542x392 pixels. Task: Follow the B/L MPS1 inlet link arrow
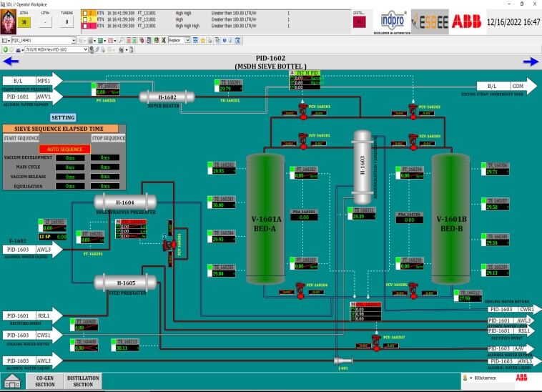[x=31, y=81]
